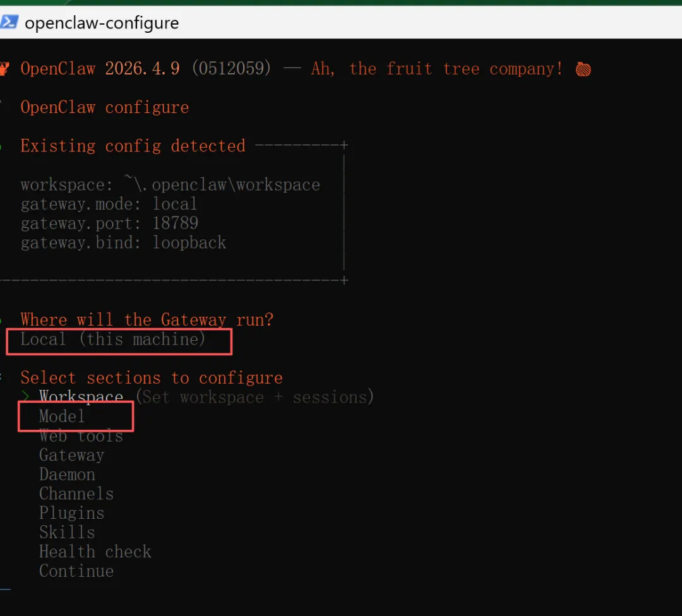The width and height of the screenshot is (682, 616).
Task: Choose the Model section
Action: 62,416
